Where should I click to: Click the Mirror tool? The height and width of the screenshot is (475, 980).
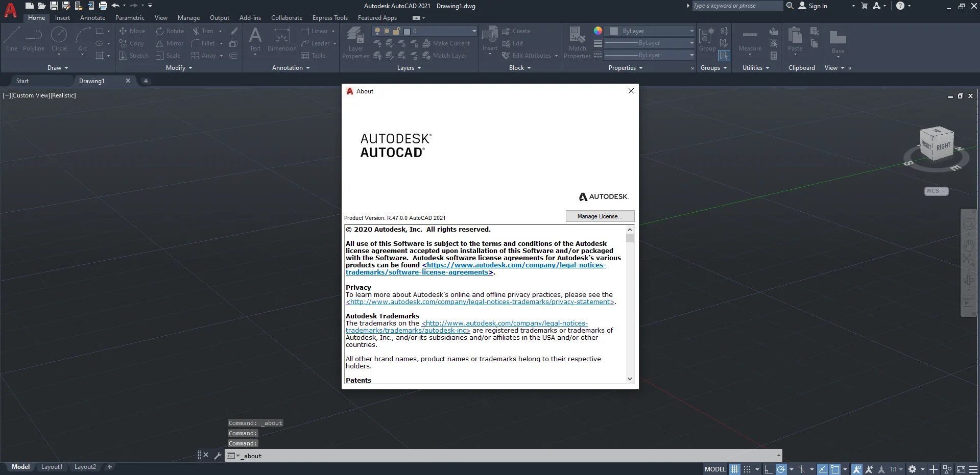point(170,43)
